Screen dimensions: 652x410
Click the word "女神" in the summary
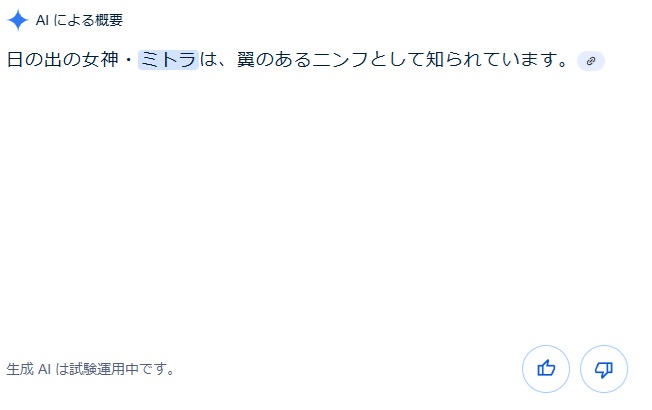tap(95, 60)
